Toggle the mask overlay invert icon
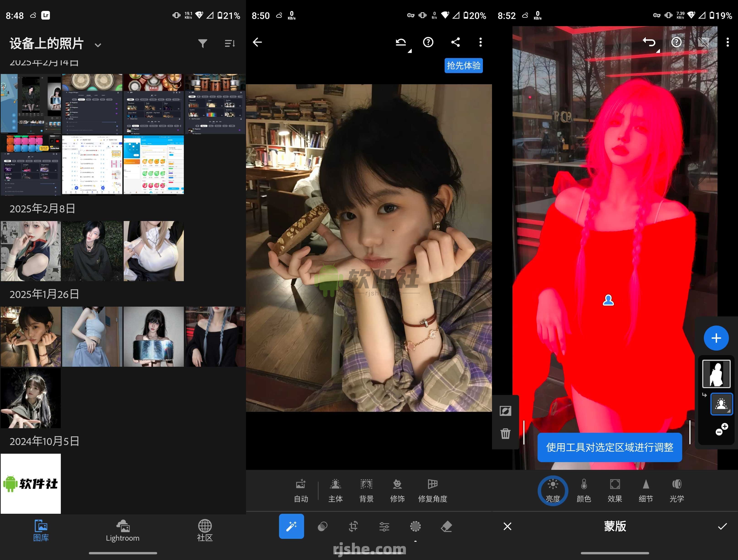The width and height of the screenshot is (738, 560). (505, 411)
